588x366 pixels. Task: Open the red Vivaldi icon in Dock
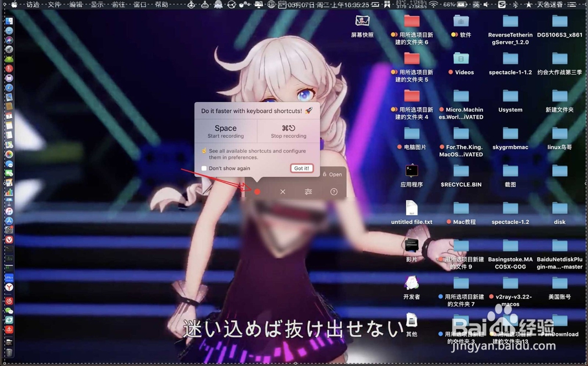9,240
